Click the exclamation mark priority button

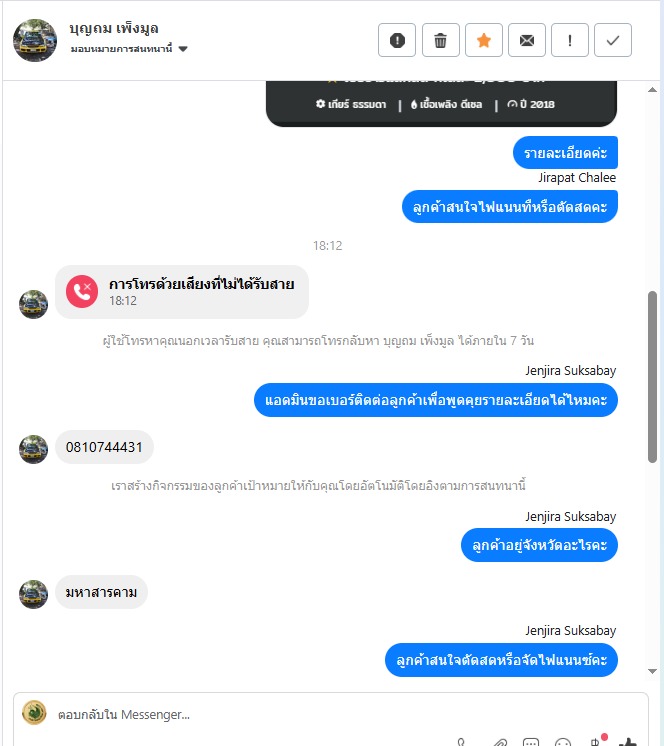click(570, 40)
